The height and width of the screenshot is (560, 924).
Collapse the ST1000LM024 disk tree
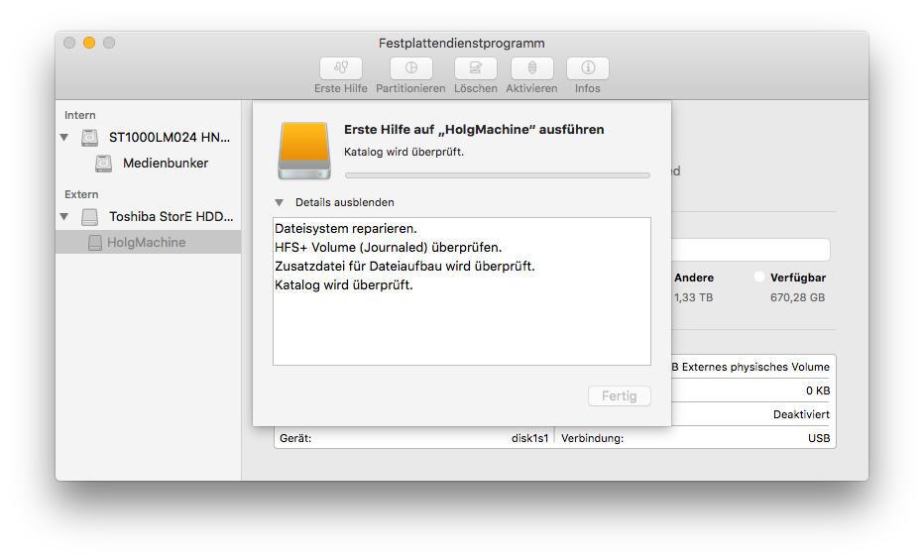(64, 138)
